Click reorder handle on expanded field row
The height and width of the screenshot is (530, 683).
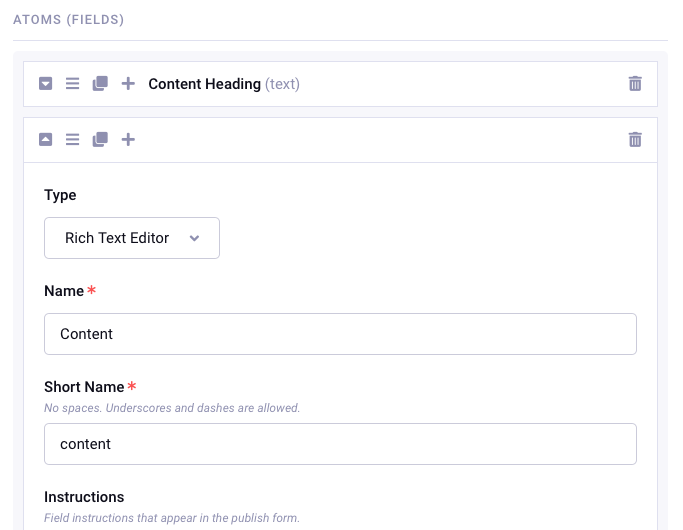point(72,140)
